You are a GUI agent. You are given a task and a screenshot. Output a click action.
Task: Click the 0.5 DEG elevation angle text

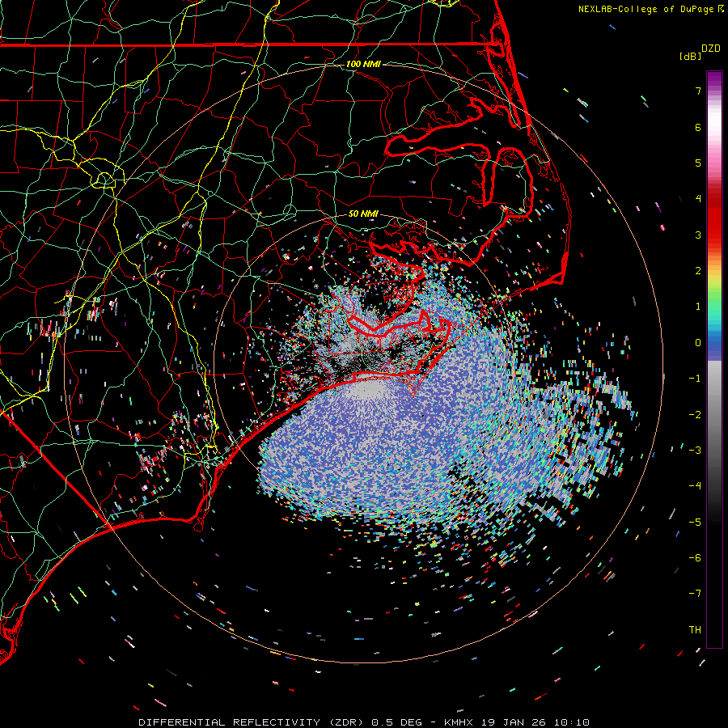[397, 722]
